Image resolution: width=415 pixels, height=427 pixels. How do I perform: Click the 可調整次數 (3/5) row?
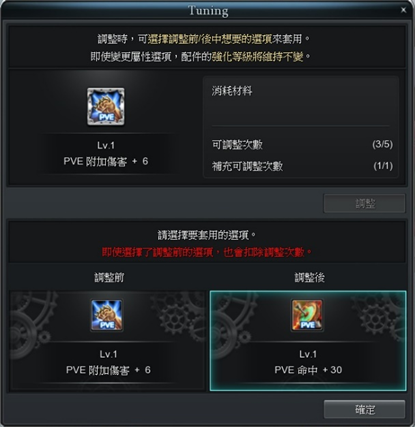pyautogui.click(x=302, y=144)
